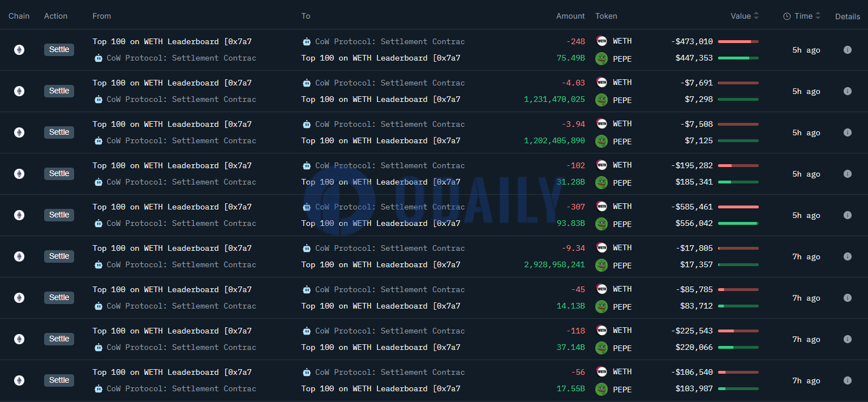The width and height of the screenshot is (868, 402).
Task: Click the Amount column header
Action: (570, 16)
